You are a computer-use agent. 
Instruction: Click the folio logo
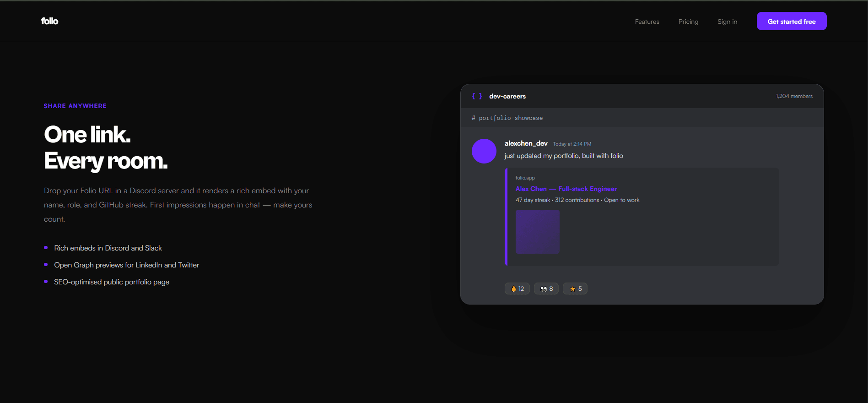pyautogui.click(x=49, y=21)
